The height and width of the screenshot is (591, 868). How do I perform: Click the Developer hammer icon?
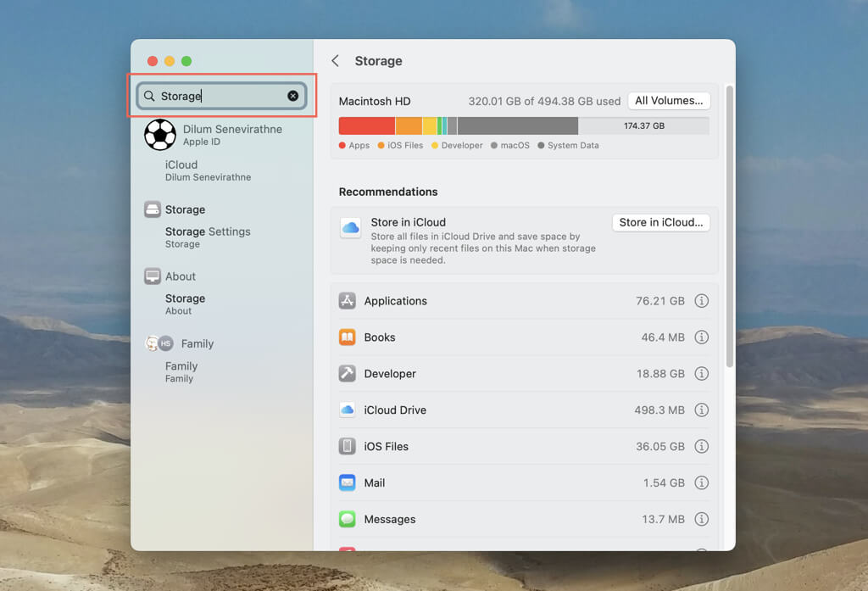(x=347, y=373)
